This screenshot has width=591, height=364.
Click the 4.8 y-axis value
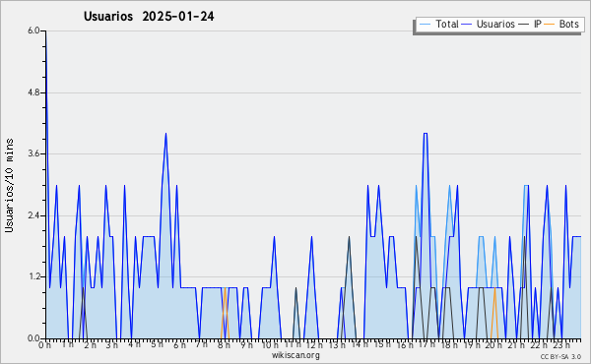point(33,92)
